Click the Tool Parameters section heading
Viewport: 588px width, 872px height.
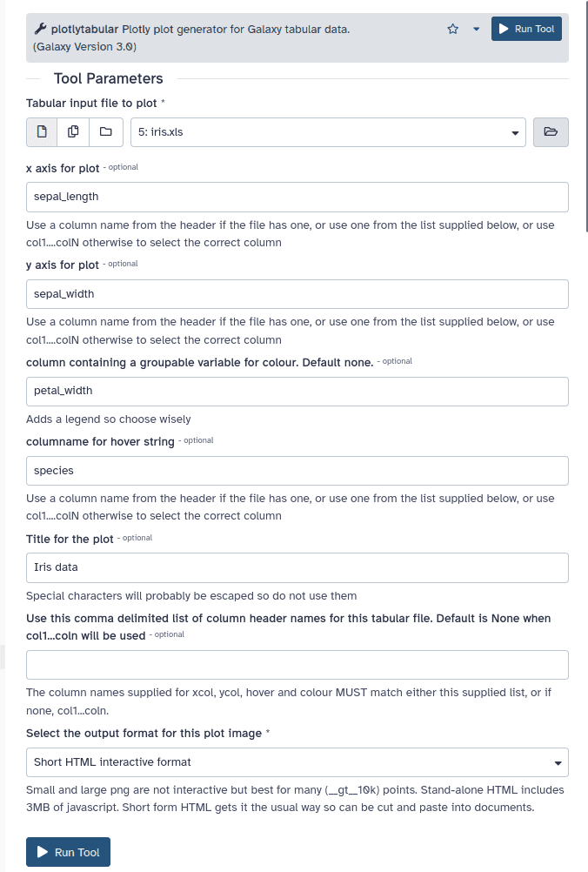click(x=109, y=78)
